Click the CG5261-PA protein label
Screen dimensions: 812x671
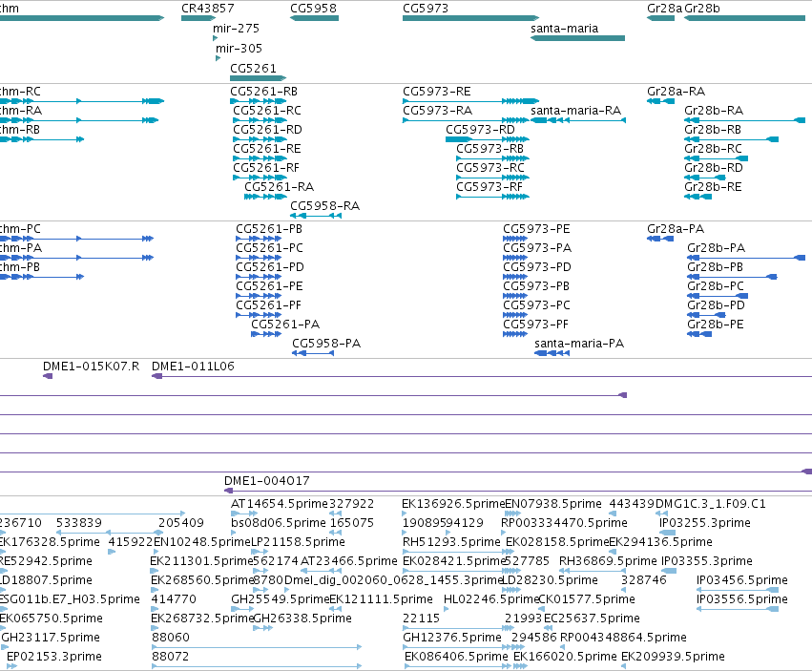point(285,325)
